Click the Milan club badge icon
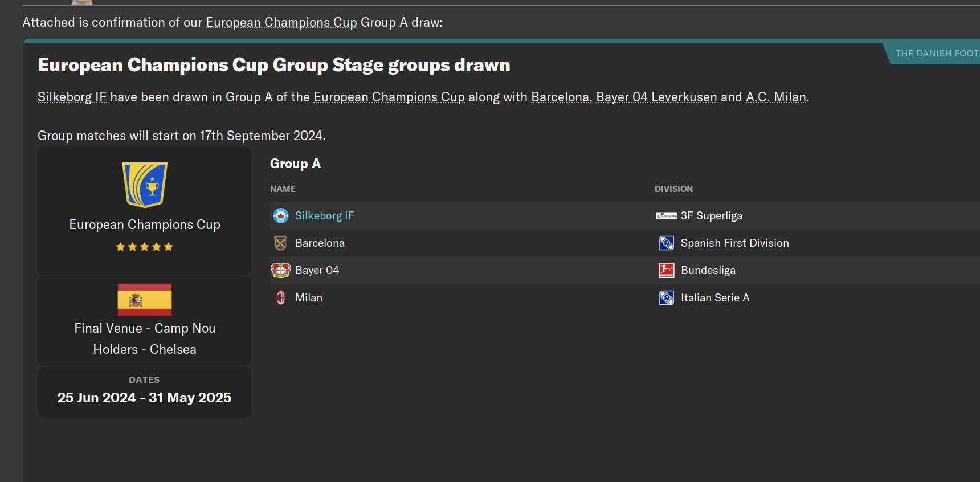This screenshot has height=482, width=980. pos(281,297)
